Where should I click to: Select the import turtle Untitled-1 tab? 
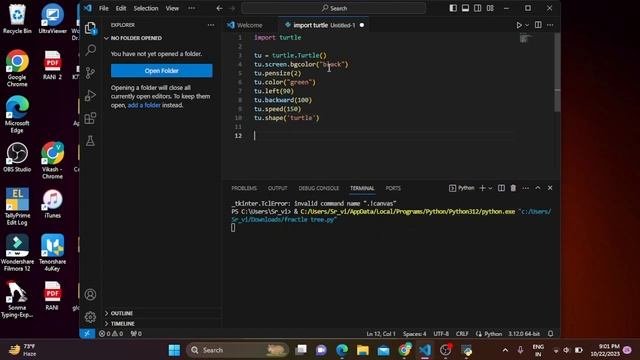(x=323, y=25)
